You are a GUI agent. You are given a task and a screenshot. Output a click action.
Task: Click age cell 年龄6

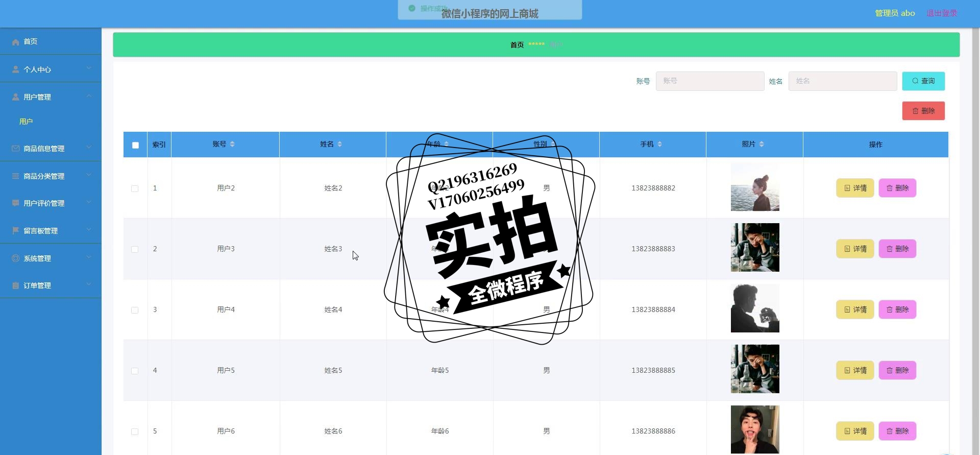pos(440,431)
